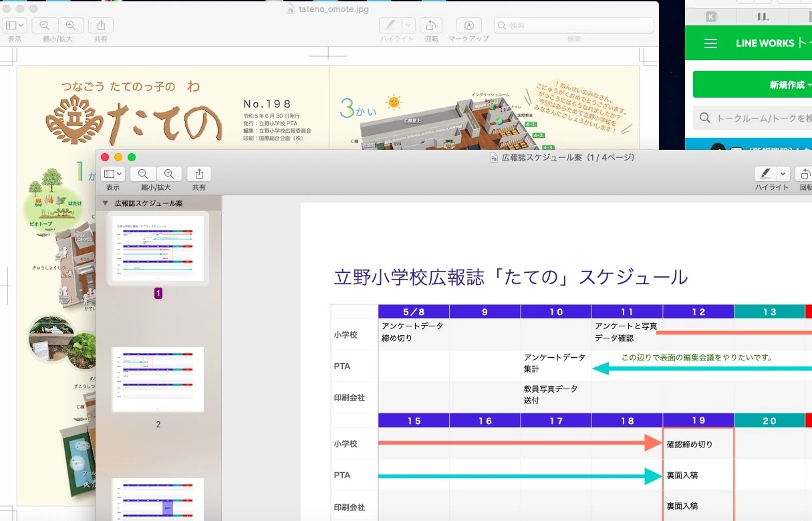Open highlight color dropdown in schedule window

783,174
